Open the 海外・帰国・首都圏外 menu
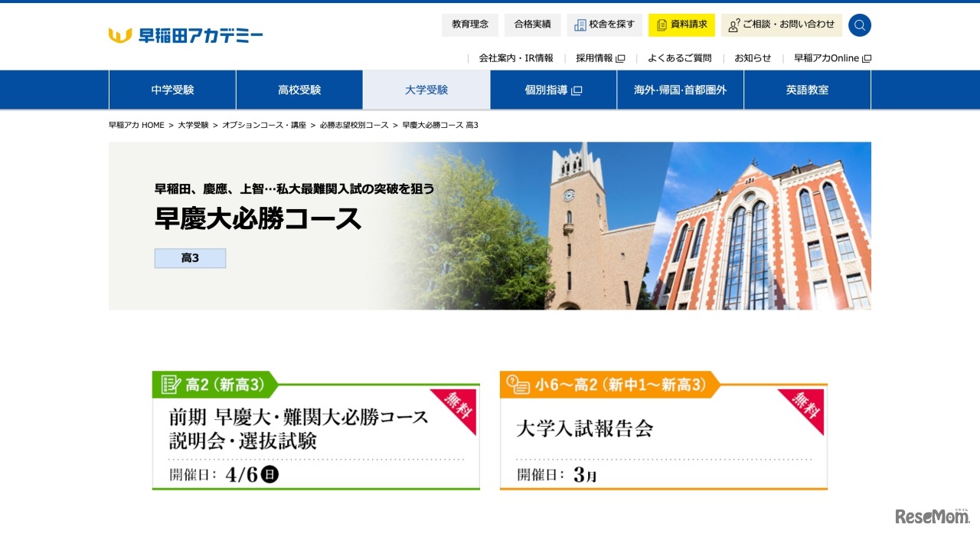The width and height of the screenshot is (980, 534). [680, 90]
